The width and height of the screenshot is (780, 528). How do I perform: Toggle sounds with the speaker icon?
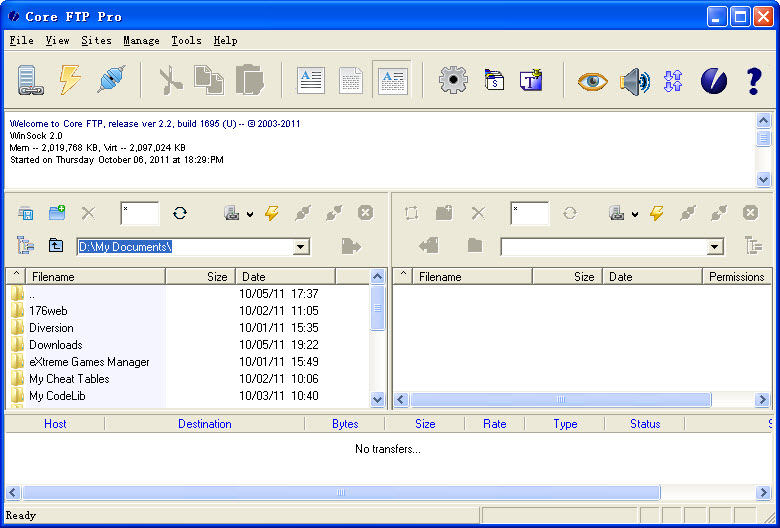(634, 80)
